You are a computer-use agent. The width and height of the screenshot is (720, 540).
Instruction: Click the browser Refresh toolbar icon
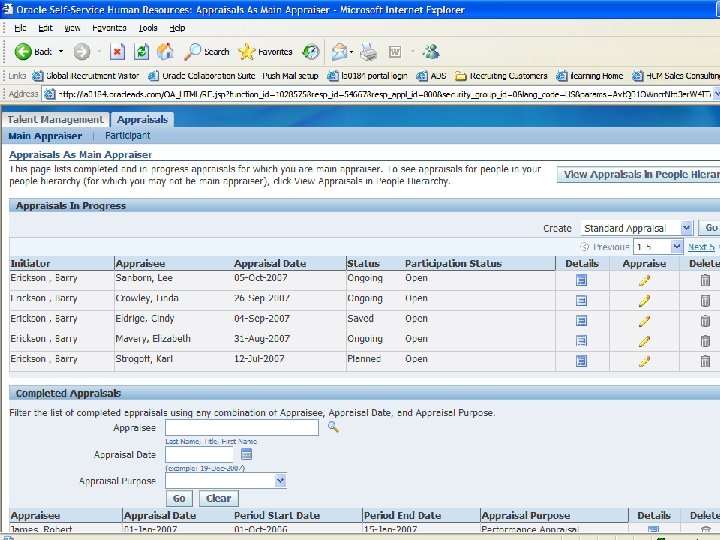tap(141, 52)
